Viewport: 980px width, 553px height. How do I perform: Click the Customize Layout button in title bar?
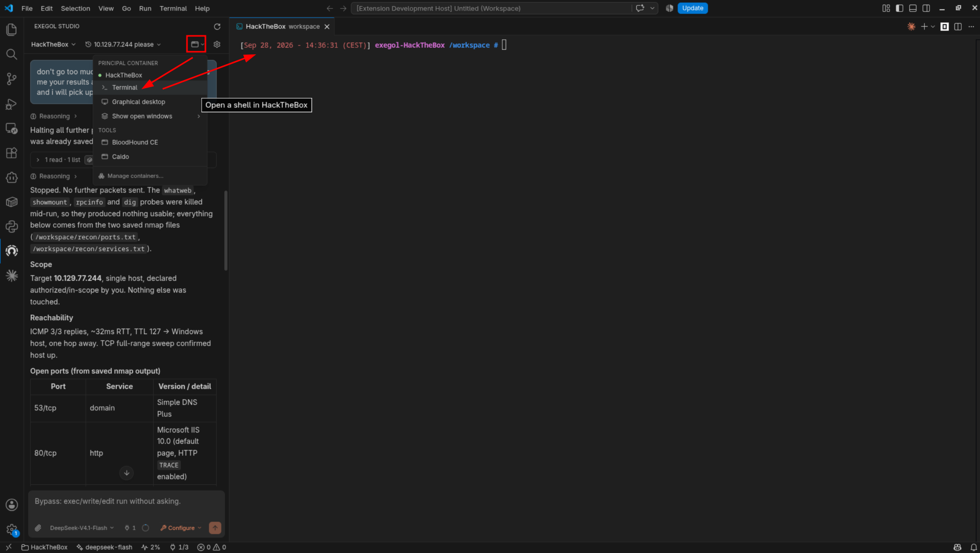(886, 8)
